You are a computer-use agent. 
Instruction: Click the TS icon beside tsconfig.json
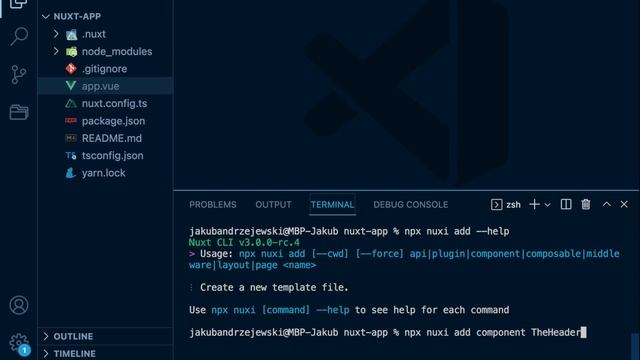click(71, 156)
